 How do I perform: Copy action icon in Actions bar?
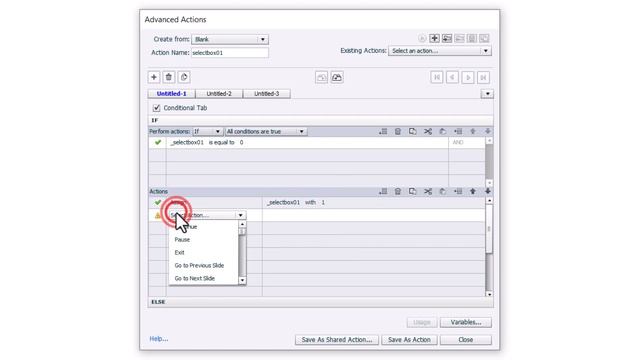[413, 191]
